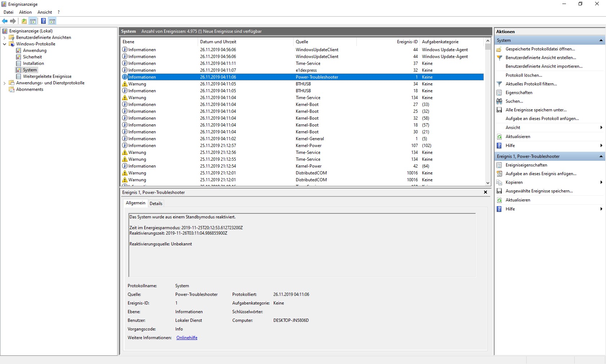
Task: Sort events by the Quelle column header
Action: (x=325, y=42)
